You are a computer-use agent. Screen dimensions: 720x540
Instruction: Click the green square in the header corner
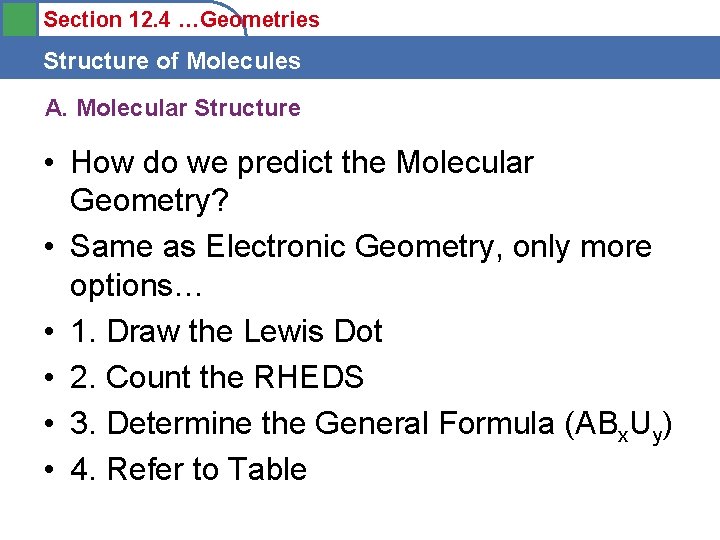[x=16, y=19]
